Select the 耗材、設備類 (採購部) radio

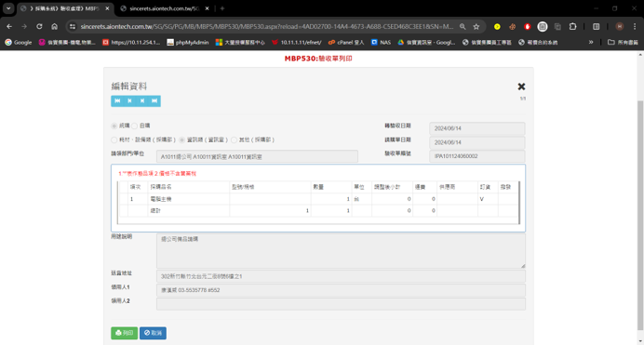coord(114,139)
